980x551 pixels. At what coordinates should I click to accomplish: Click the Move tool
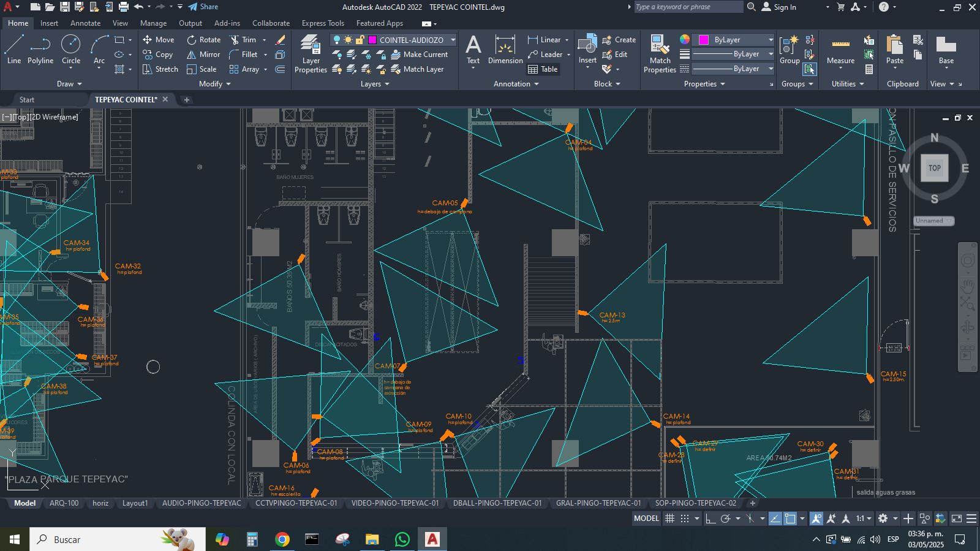[158, 40]
